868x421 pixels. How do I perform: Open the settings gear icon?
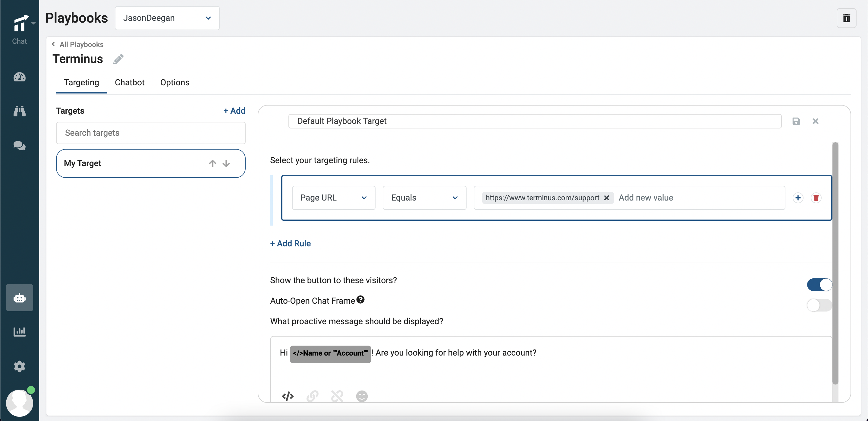coord(20,366)
